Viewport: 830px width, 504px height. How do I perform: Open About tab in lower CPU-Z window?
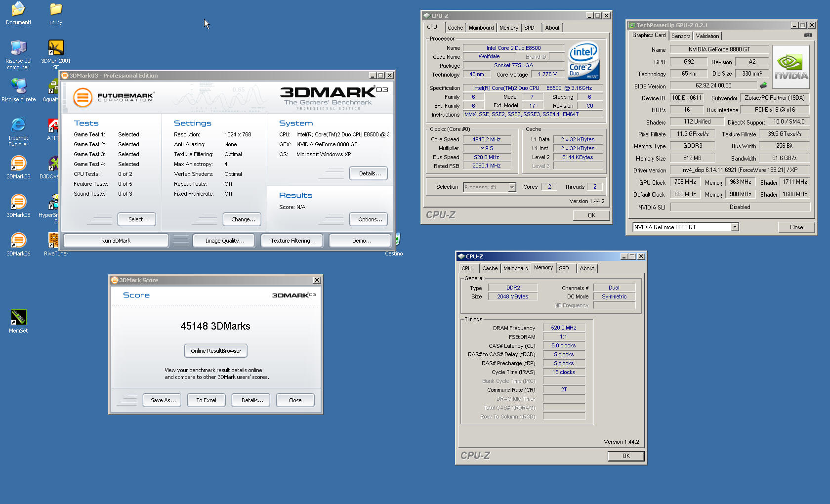pyautogui.click(x=587, y=269)
